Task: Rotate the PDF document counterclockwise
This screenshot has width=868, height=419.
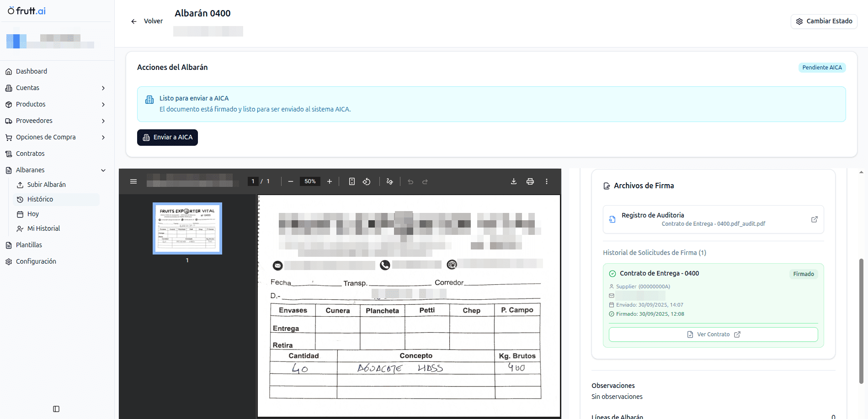Action: (367, 181)
